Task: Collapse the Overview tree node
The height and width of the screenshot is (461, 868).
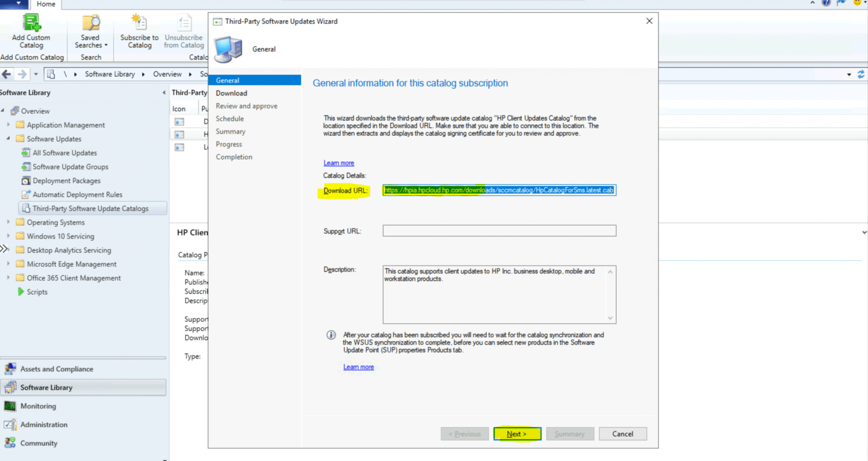Action: click(x=3, y=111)
